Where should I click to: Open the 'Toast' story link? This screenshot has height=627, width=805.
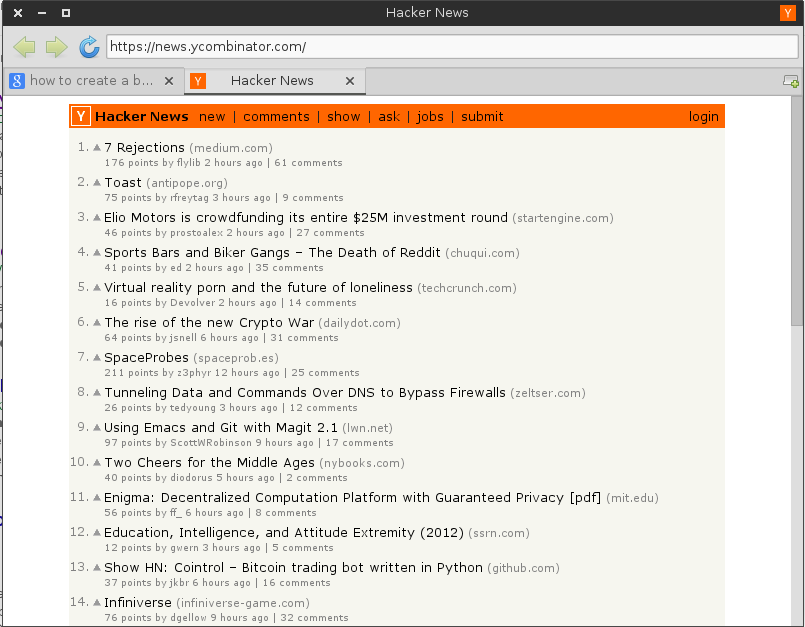point(123,183)
